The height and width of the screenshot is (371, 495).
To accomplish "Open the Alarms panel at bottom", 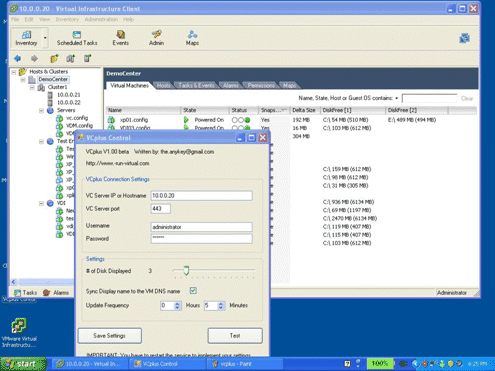I will tap(56, 293).
